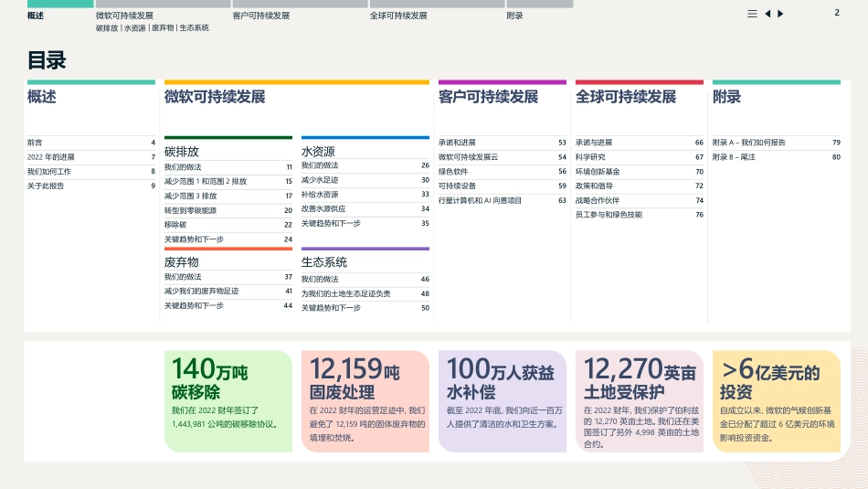This screenshot has width=868, height=489.
Task: Open 碳排放 sub-link under top navigation
Action: point(107,27)
